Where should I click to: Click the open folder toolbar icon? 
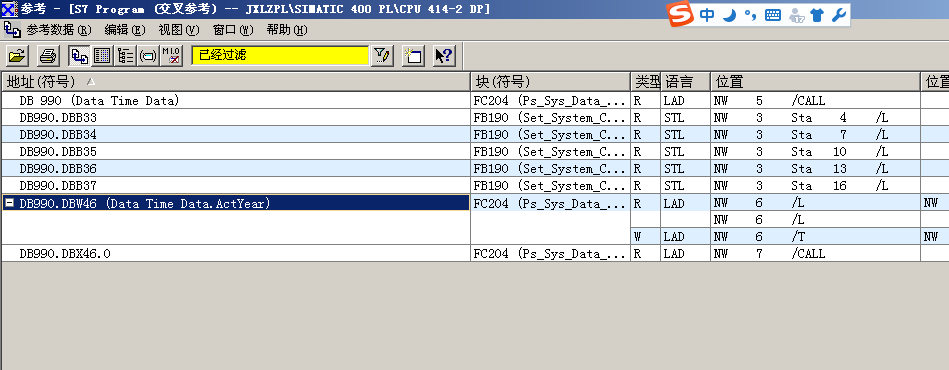click(x=17, y=56)
